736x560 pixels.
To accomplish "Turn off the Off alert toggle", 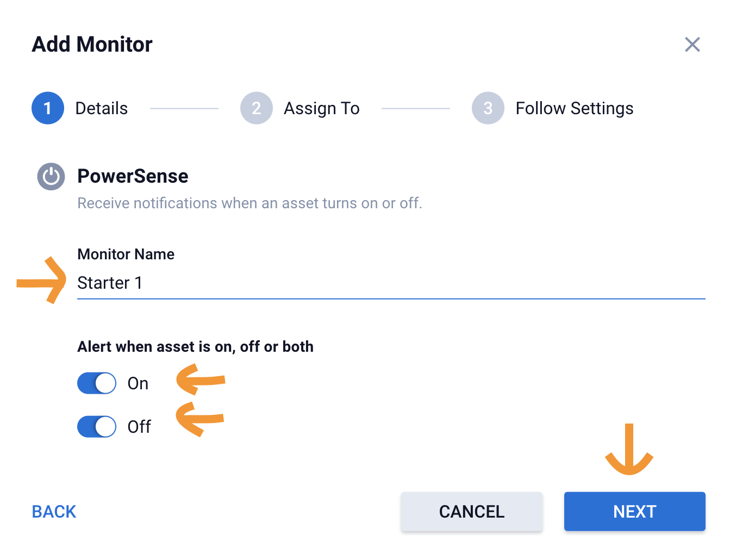I will pos(97,427).
